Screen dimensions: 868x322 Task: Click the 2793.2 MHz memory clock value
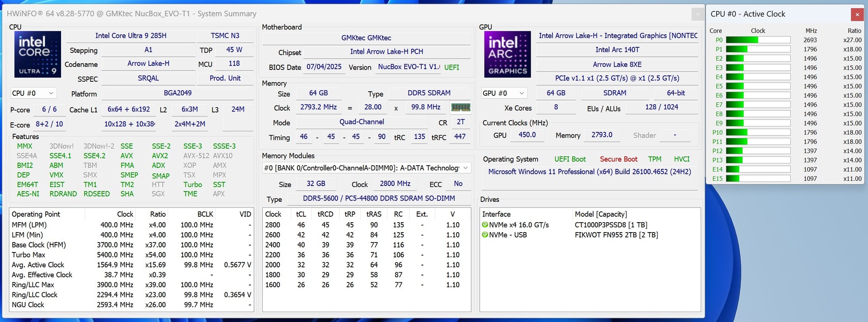click(318, 107)
